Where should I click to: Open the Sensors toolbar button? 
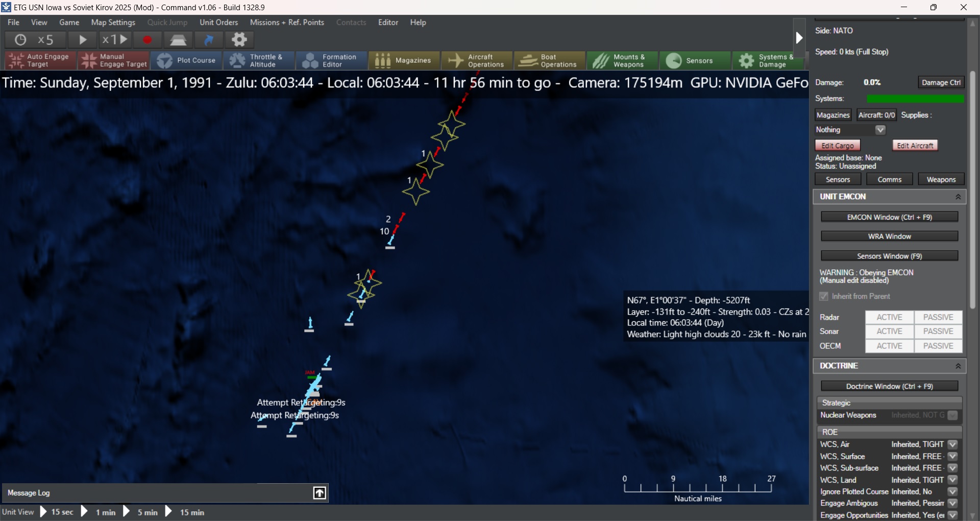tap(695, 60)
